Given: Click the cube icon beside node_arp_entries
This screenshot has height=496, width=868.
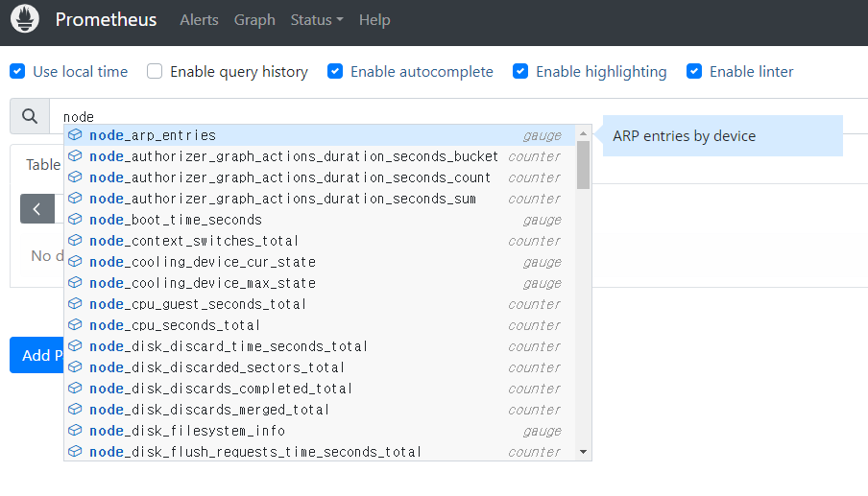Looking at the screenshot, I should click(75, 135).
